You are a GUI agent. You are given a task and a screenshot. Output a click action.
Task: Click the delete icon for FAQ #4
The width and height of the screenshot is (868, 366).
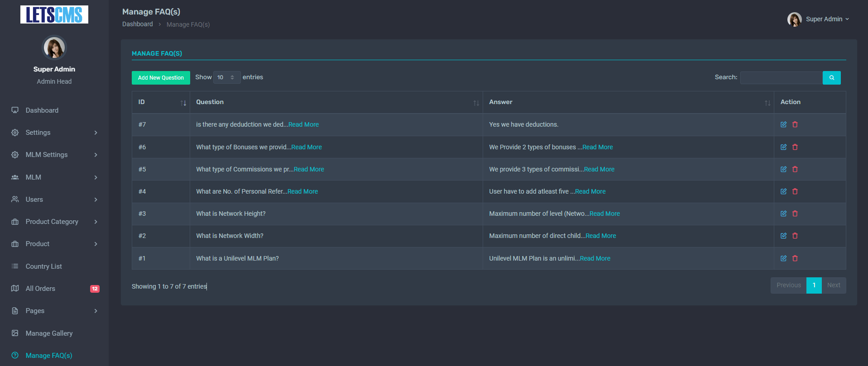795,191
